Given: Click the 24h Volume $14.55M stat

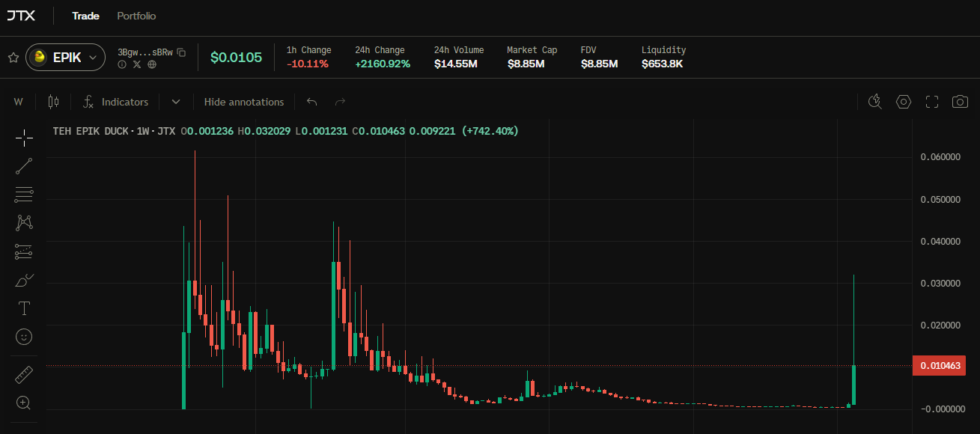Looking at the screenshot, I should point(459,57).
